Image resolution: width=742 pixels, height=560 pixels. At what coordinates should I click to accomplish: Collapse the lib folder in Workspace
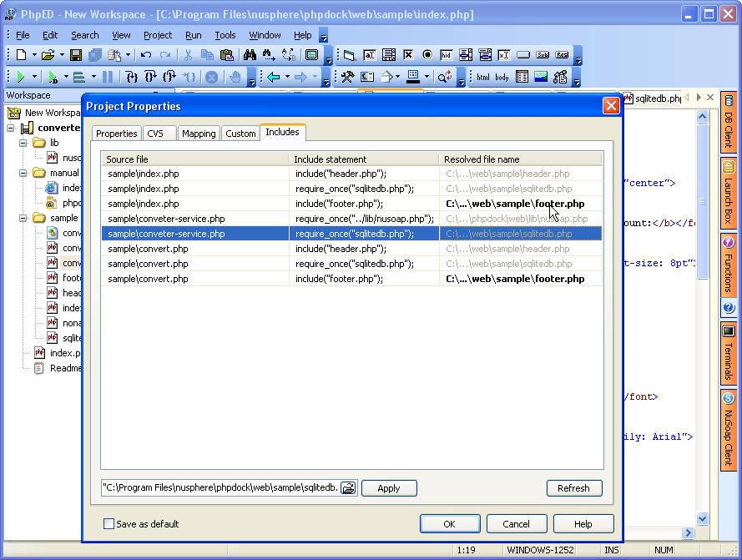[x=23, y=143]
